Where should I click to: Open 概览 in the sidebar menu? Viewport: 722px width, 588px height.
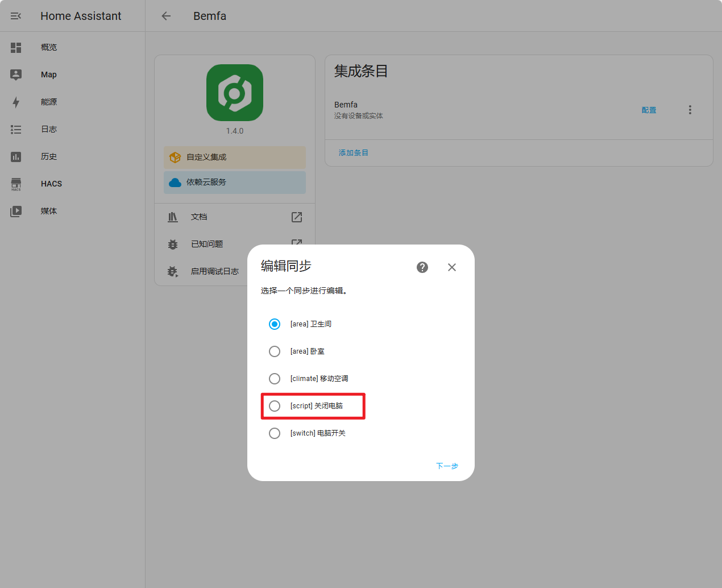coord(72,47)
